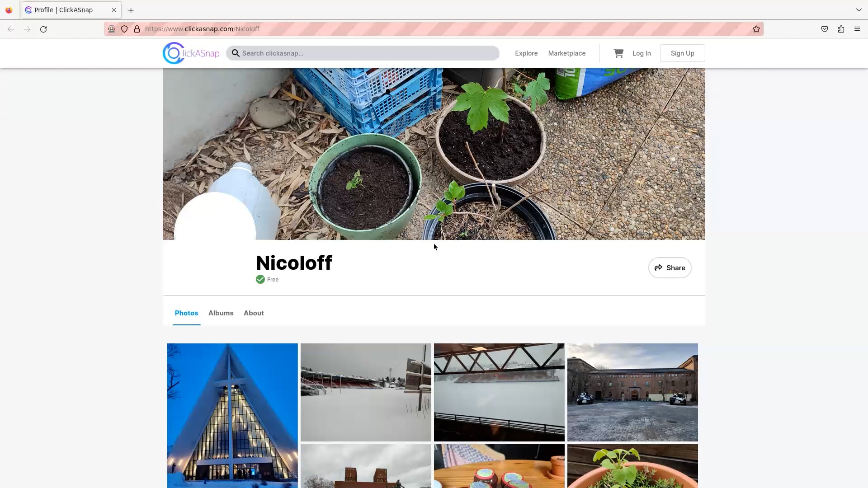Open the list all tabs chevron
This screenshot has width=868, height=488.
(x=859, y=10)
